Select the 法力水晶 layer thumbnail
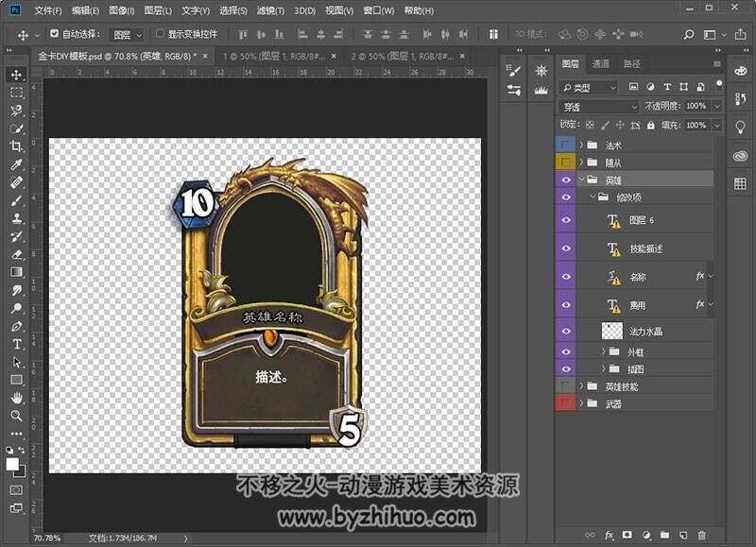The width and height of the screenshot is (756, 547). pyautogui.click(x=611, y=331)
